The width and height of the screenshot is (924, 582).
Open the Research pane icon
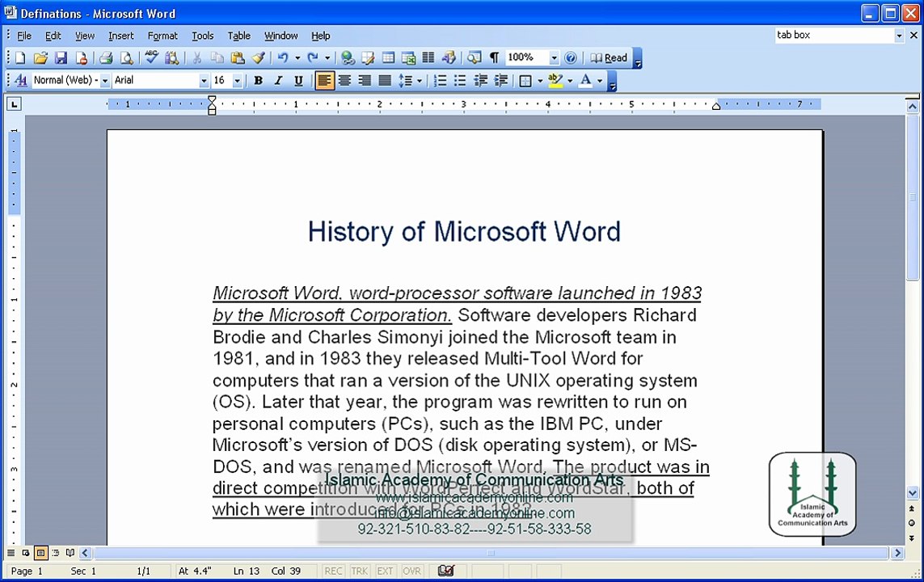point(172,57)
